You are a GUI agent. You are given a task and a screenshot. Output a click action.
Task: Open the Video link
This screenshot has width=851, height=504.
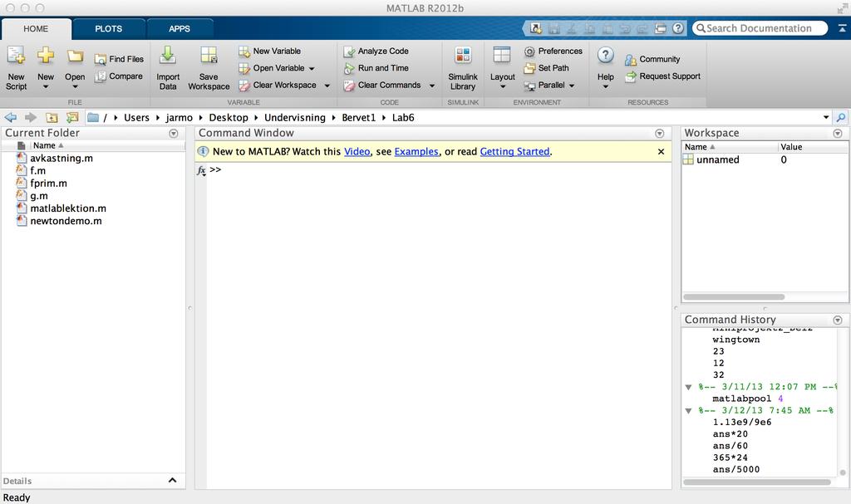pyautogui.click(x=357, y=152)
